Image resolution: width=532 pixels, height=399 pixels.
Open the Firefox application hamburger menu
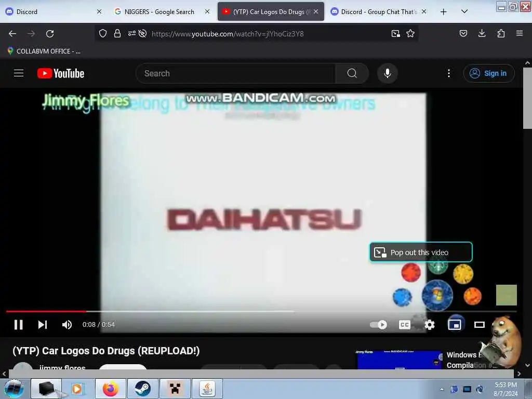[520, 33]
